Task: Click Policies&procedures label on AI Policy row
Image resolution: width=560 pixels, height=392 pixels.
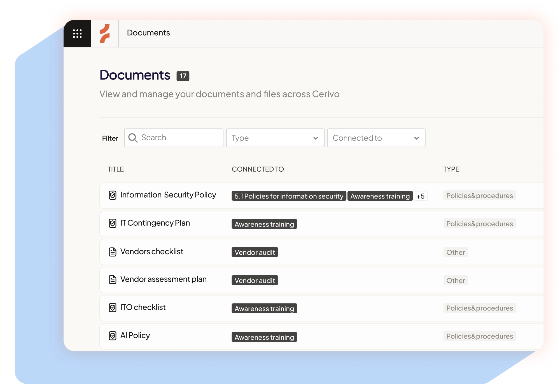Action: [479, 336]
